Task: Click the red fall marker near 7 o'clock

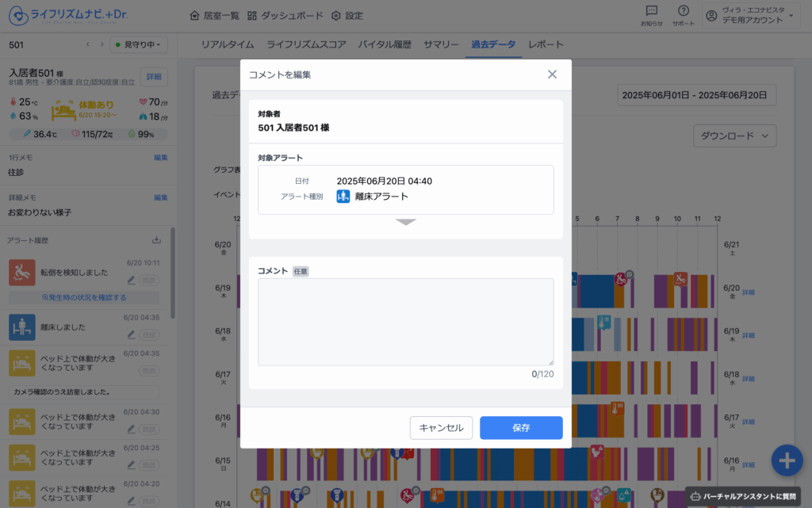Action: coord(620,280)
